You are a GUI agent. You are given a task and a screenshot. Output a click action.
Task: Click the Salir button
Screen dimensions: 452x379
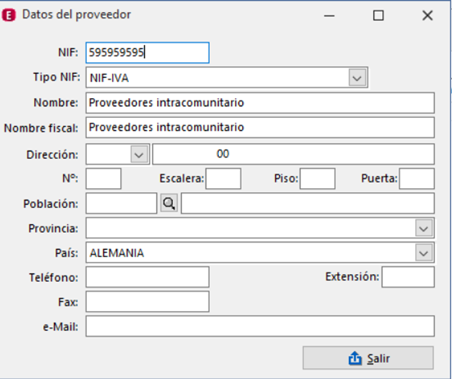coord(368,358)
